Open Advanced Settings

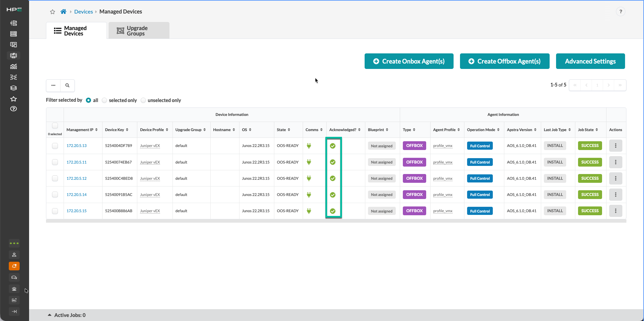click(591, 61)
